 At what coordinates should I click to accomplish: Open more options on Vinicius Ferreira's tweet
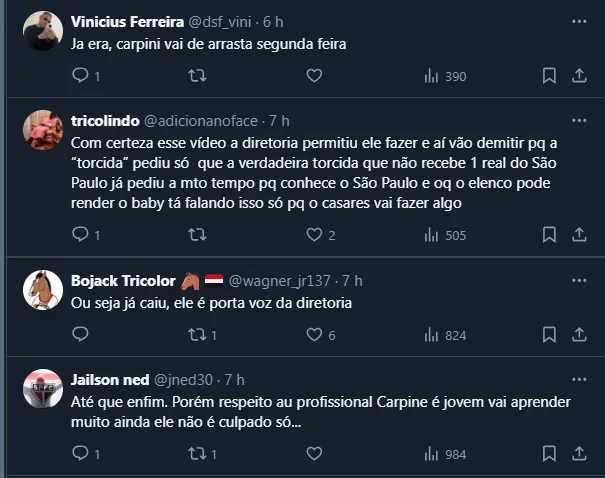tap(579, 21)
